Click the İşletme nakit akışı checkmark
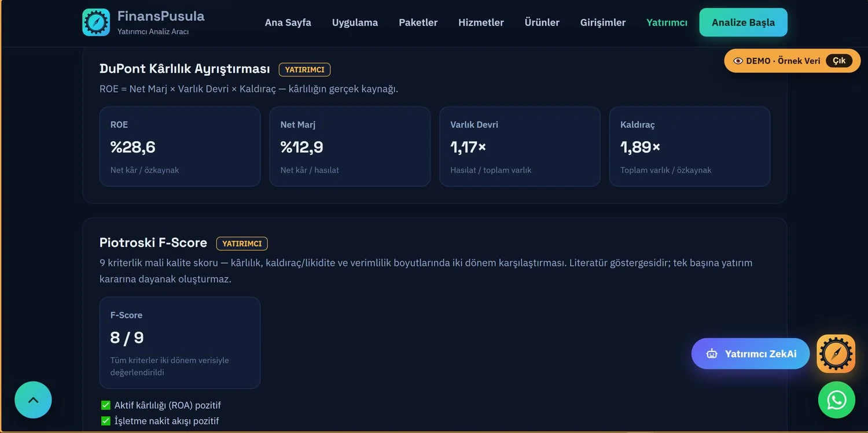 [x=106, y=421]
